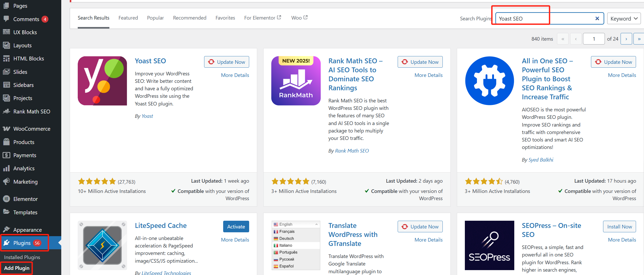This screenshot has height=275, width=644.
Task: Click the Marketing megaphone icon
Action: pos(6,181)
